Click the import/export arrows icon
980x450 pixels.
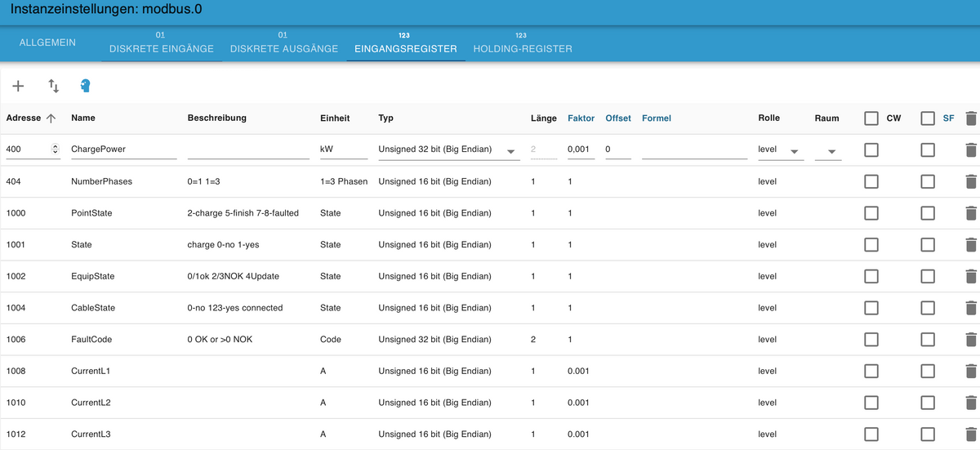[x=54, y=85]
